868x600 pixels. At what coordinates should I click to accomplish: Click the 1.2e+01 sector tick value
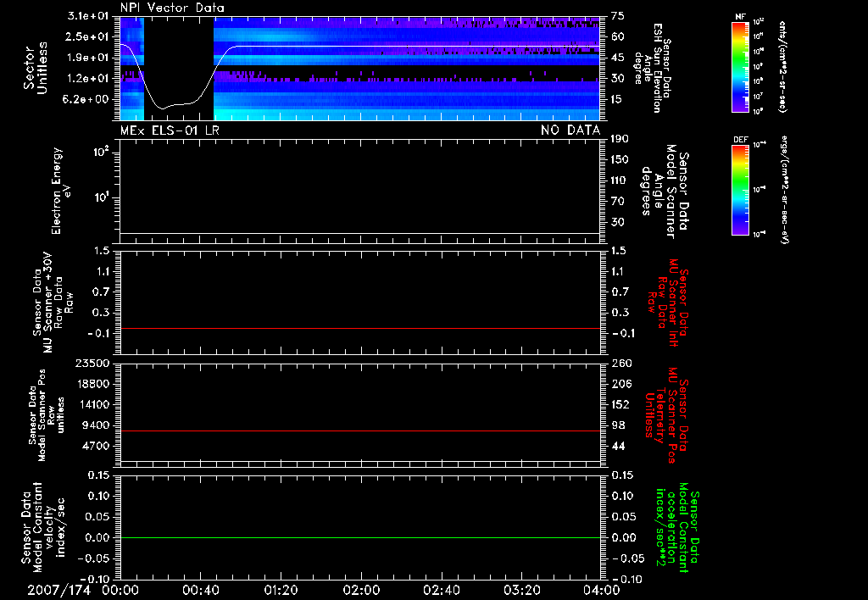88,79
